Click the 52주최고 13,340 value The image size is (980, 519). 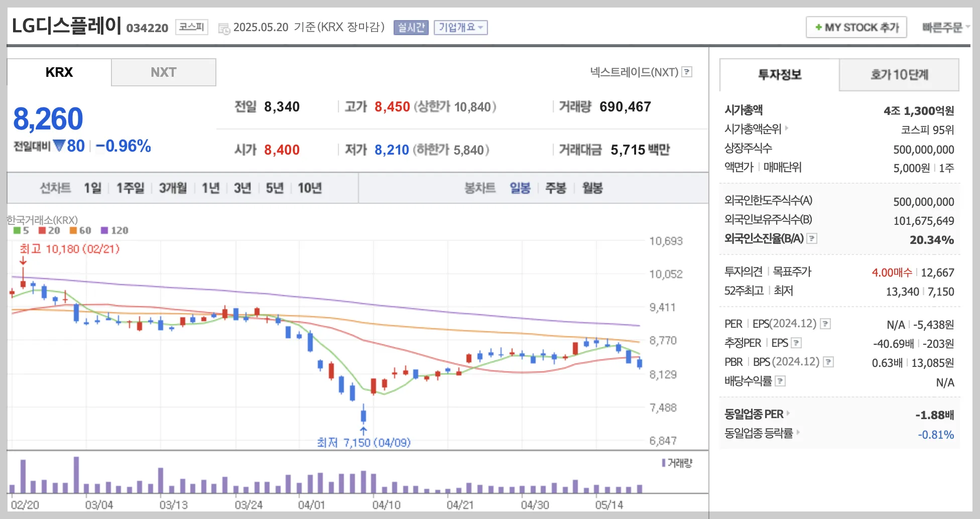(902, 292)
